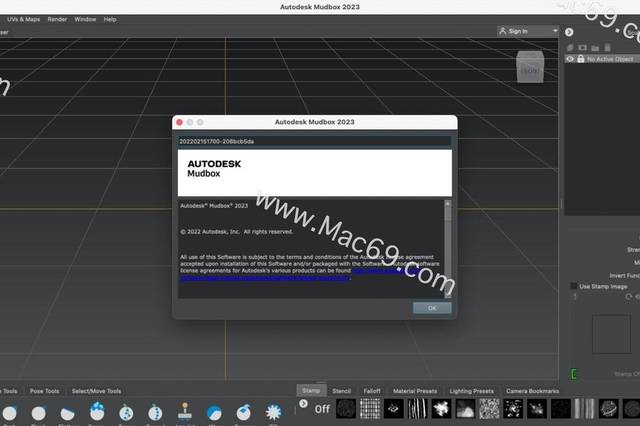The width and height of the screenshot is (640, 426).
Task: Open the Render menu
Action: pos(57,19)
